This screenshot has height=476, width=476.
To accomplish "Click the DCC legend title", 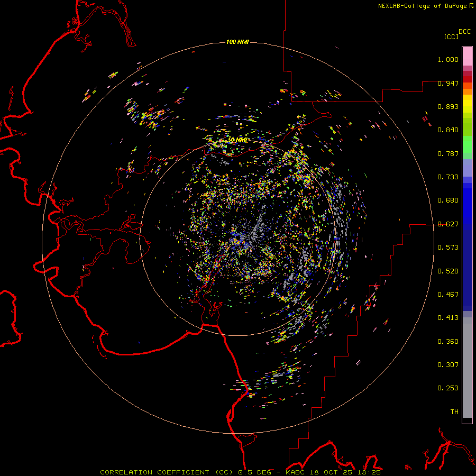I will 465,32.
